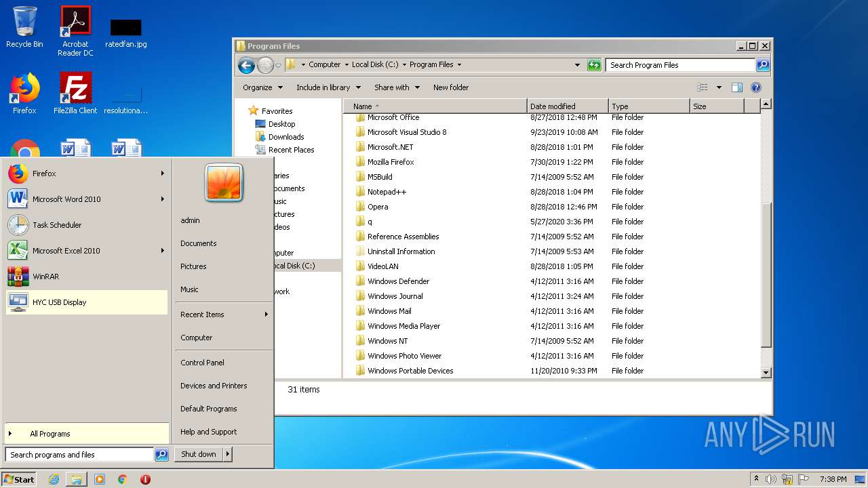Open Recycle Bin desktop icon
The width and height of the screenshot is (868, 488).
[x=24, y=27]
